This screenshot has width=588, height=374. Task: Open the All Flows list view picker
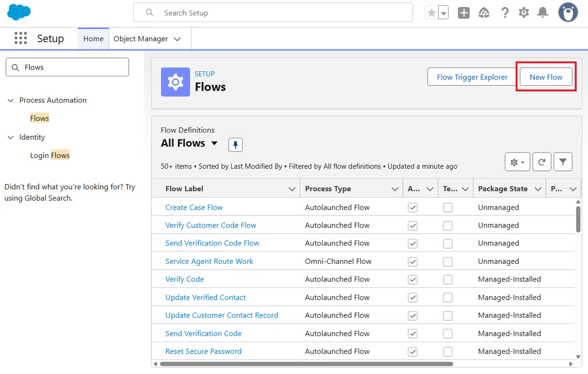pyautogui.click(x=214, y=143)
